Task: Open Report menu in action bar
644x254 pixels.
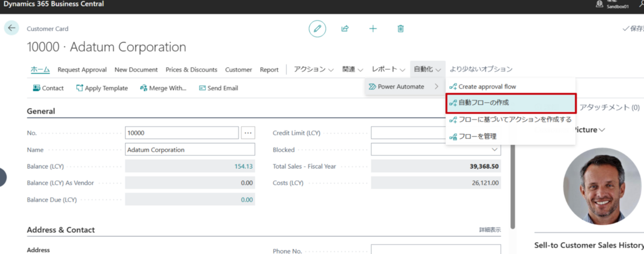Action: (x=269, y=69)
